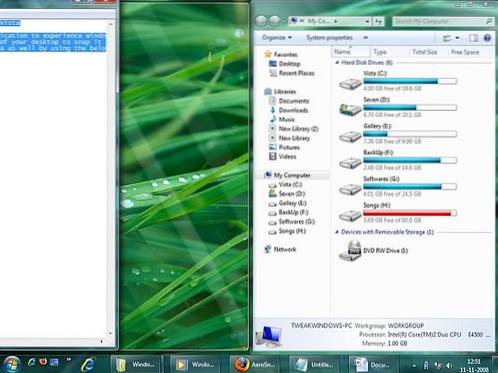Toggle the preview pane button
Viewport: 498px width, 373px height.
tap(473, 38)
